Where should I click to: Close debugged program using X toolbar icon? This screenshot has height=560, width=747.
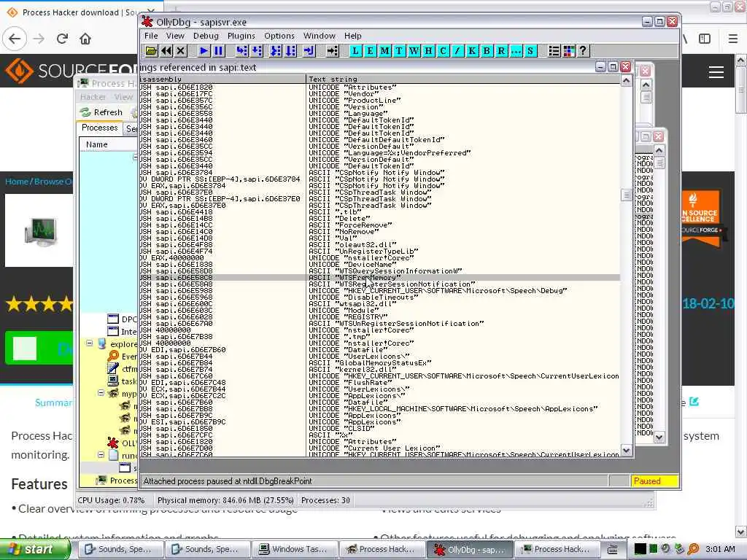tap(181, 51)
